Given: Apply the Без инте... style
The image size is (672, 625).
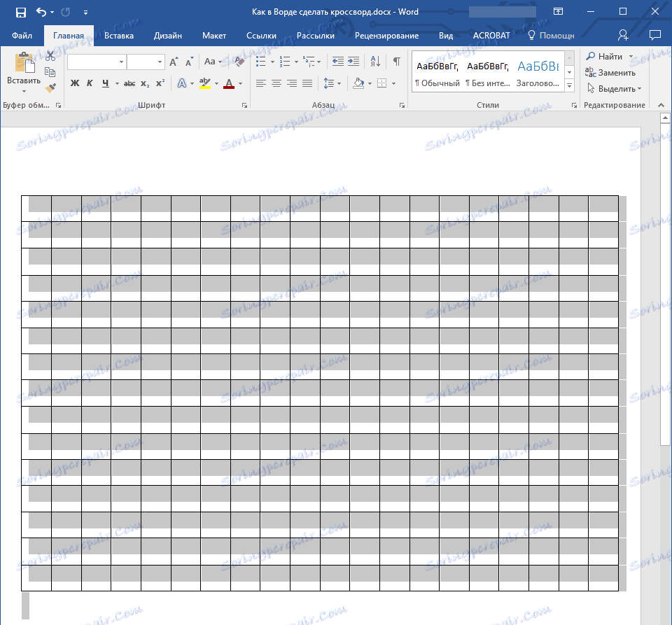Looking at the screenshot, I should pos(488,73).
